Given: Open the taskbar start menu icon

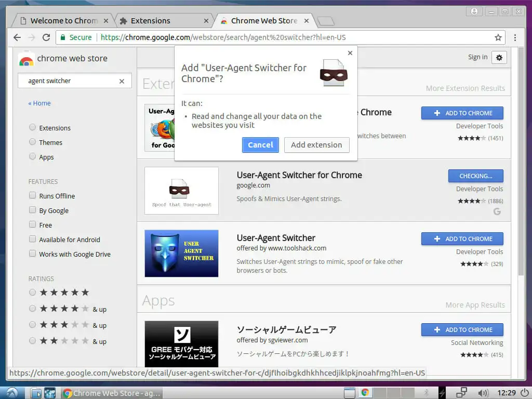Looking at the screenshot, I should coord(12,393).
